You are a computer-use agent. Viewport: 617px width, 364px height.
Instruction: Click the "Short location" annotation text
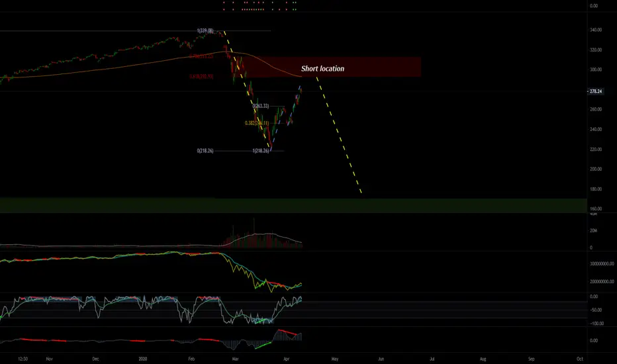pyautogui.click(x=322, y=68)
